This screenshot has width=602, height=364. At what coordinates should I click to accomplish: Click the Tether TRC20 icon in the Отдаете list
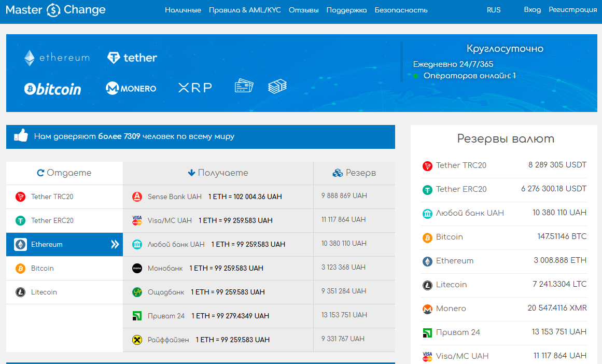point(20,197)
